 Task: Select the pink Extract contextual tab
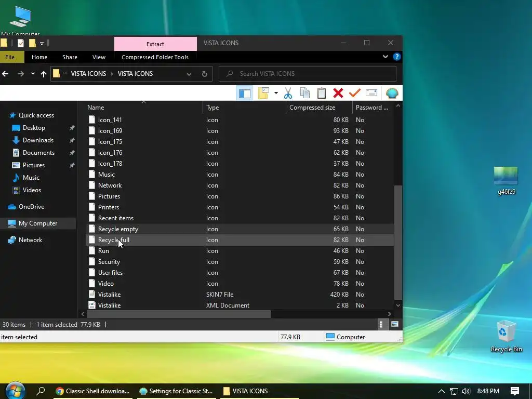coord(155,44)
